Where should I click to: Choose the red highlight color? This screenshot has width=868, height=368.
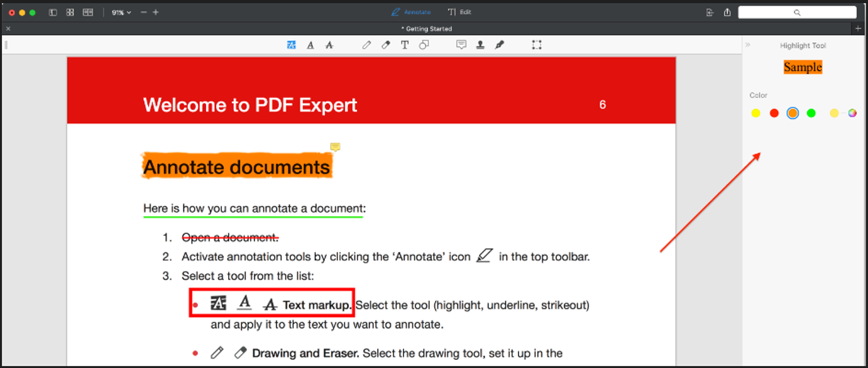point(774,113)
